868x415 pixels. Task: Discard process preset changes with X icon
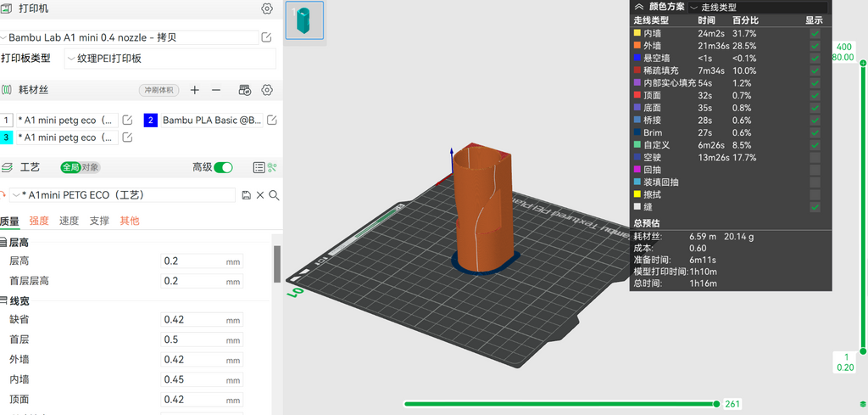pos(260,195)
